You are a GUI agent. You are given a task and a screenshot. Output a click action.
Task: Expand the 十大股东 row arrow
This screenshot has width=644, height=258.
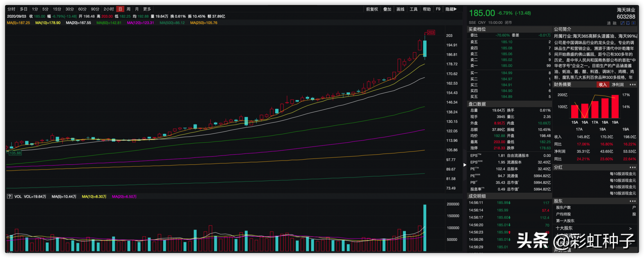click(631, 228)
